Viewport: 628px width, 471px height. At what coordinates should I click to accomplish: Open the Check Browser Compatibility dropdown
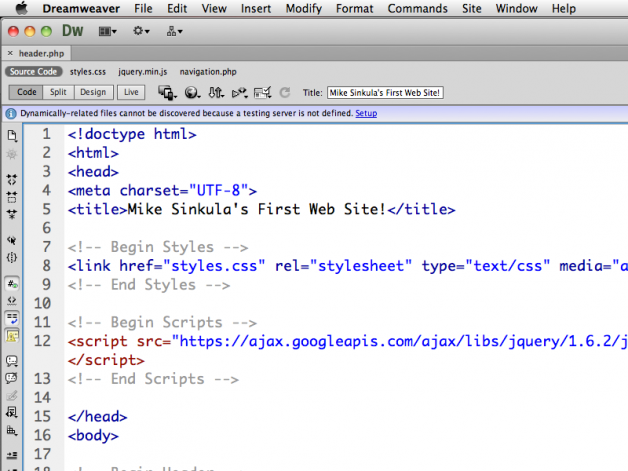tap(263, 93)
